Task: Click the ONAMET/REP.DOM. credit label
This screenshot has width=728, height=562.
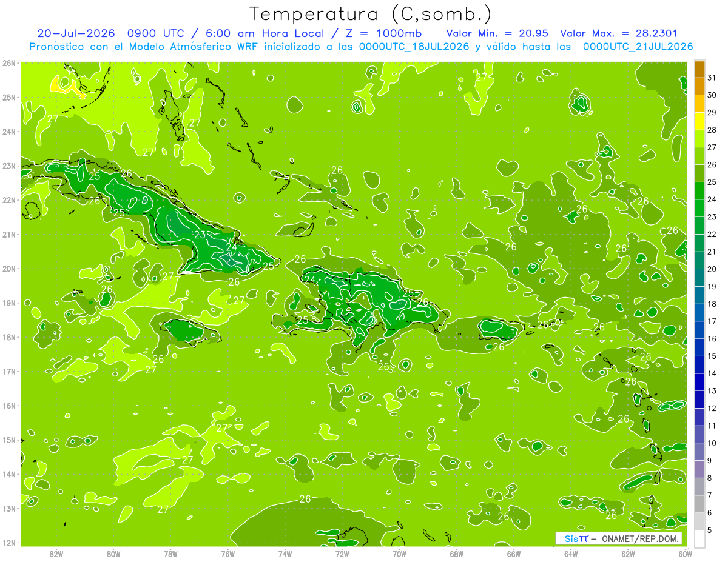Action: pyautogui.click(x=641, y=538)
